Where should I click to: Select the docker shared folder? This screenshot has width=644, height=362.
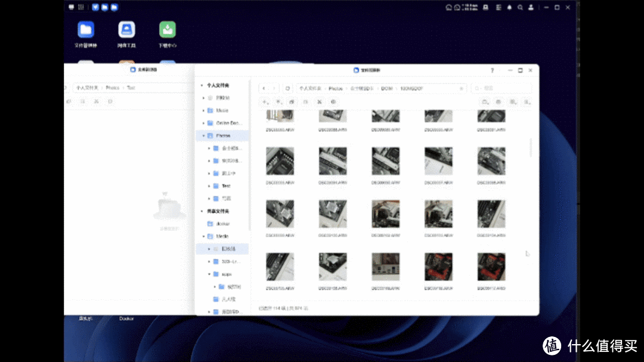click(x=222, y=224)
